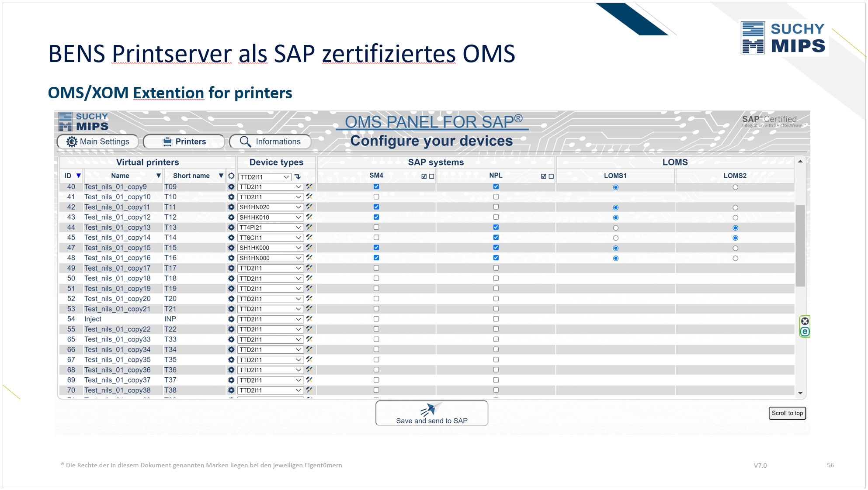
Task: Uncheck SM4 checkbox for Test_nils_01_copy12
Action: pyautogui.click(x=376, y=217)
